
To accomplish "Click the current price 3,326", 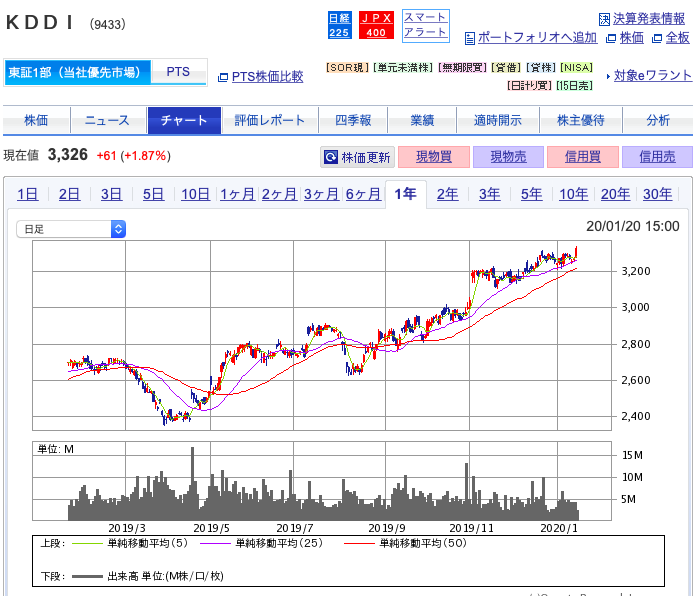I will [68, 155].
